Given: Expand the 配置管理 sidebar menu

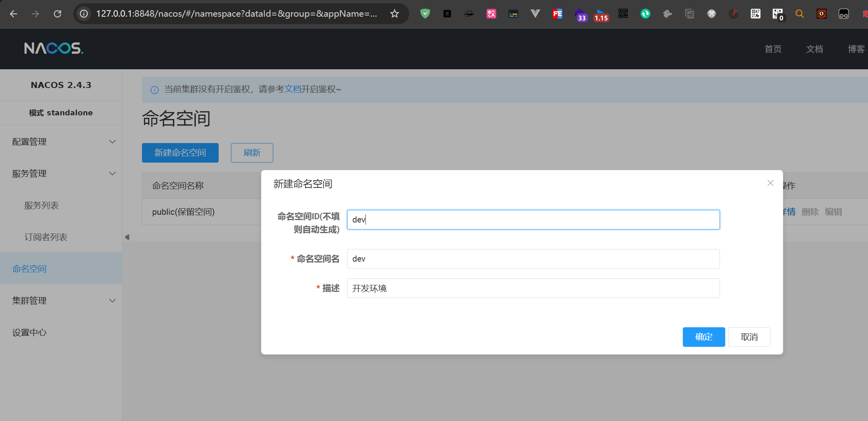Looking at the screenshot, I should pos(61,142).
